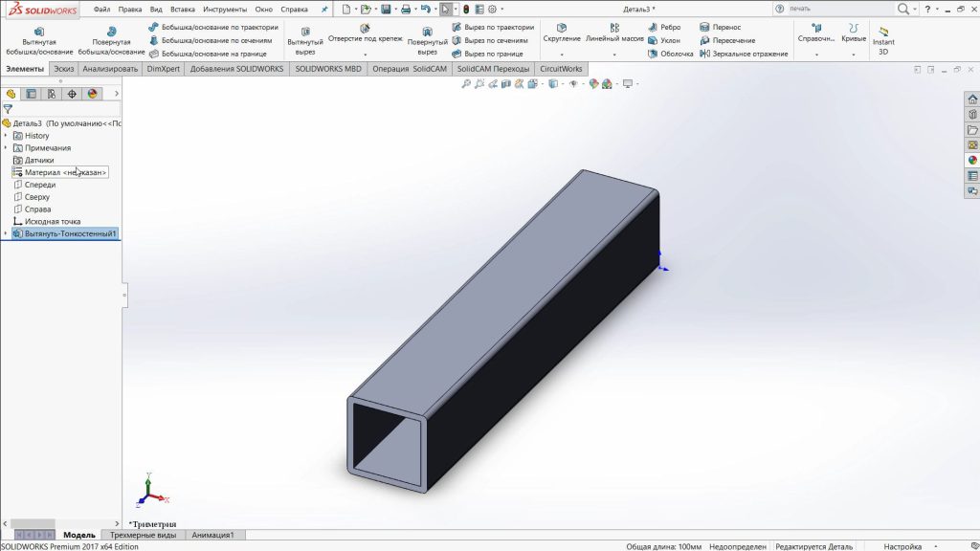Select the Сверху plane
Image resolution: width=980 pixels, height=551 pixels.
[32, 197]
